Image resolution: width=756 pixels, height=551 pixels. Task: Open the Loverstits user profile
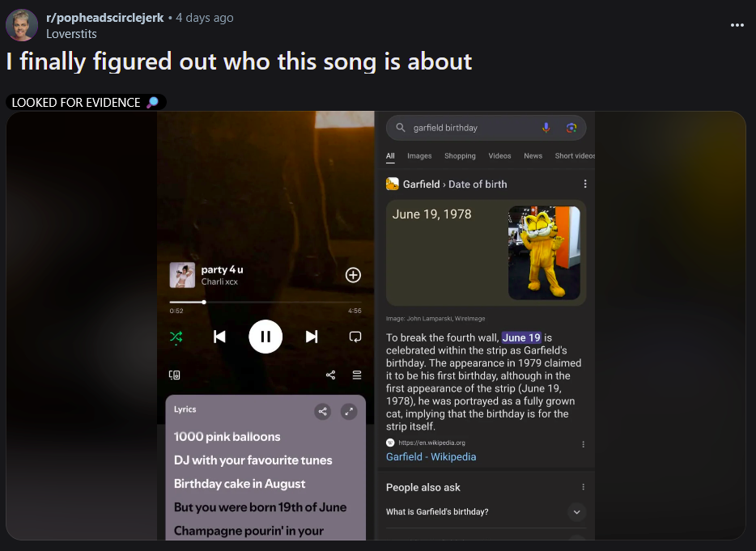(71, 34)
